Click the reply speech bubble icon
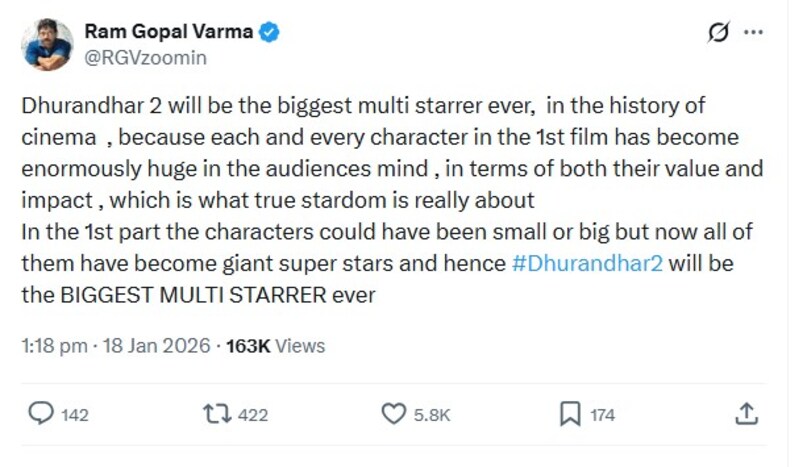 pos(40,414)
